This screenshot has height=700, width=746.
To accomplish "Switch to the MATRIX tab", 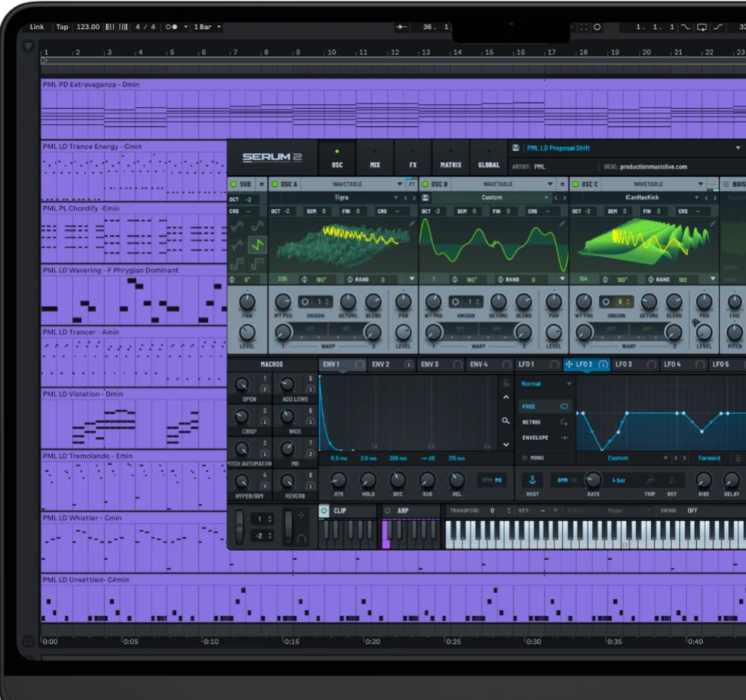I will [451, 158].
